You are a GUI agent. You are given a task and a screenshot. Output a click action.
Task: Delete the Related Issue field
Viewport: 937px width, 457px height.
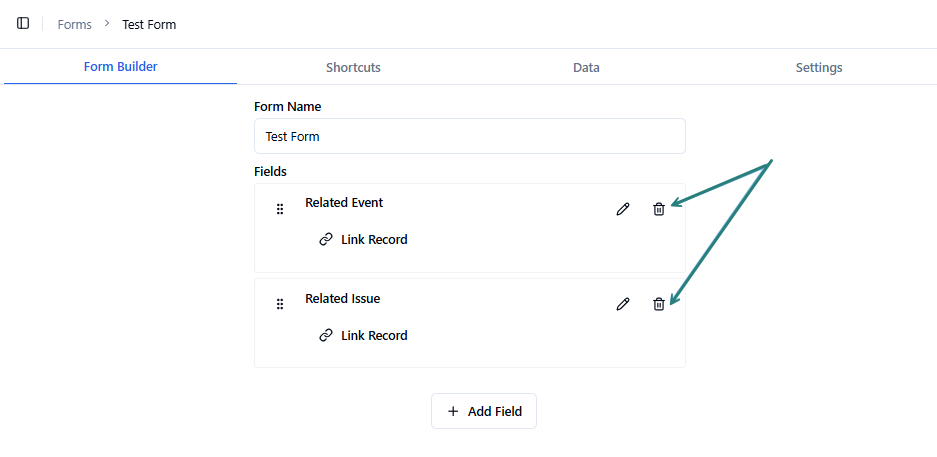coord(659,304)
